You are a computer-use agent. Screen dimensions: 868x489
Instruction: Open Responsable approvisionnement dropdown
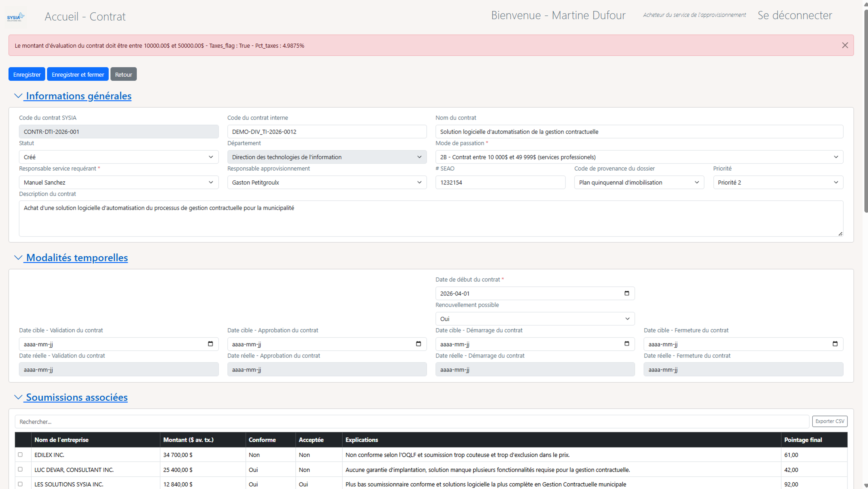327,182
